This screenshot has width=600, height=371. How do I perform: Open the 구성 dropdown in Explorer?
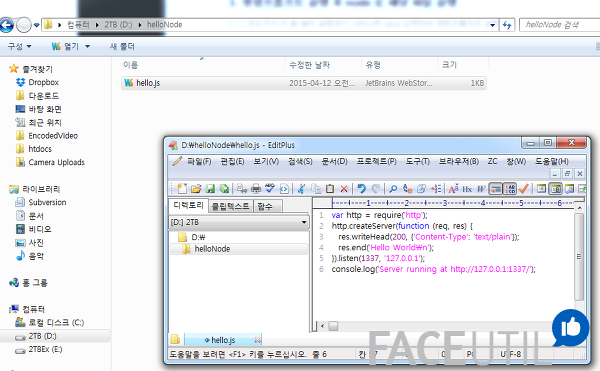[20, 47]
